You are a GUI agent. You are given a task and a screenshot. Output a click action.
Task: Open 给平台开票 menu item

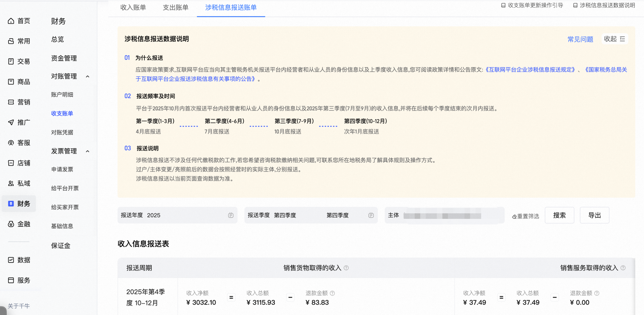tap(65, 188)
